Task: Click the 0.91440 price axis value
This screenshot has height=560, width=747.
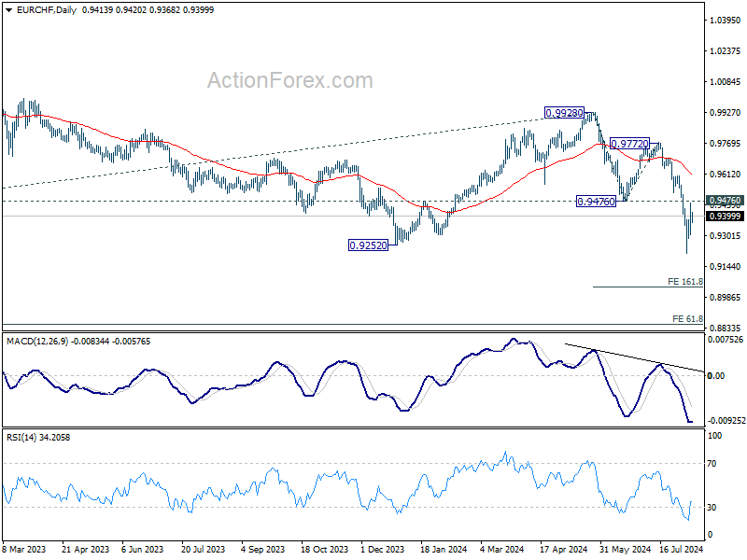Action: 726,267
